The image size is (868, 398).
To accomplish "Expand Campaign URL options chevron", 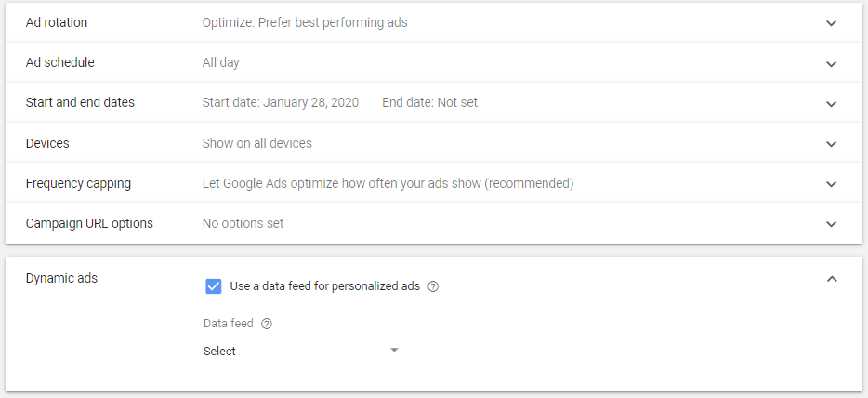I will (831, 224).
